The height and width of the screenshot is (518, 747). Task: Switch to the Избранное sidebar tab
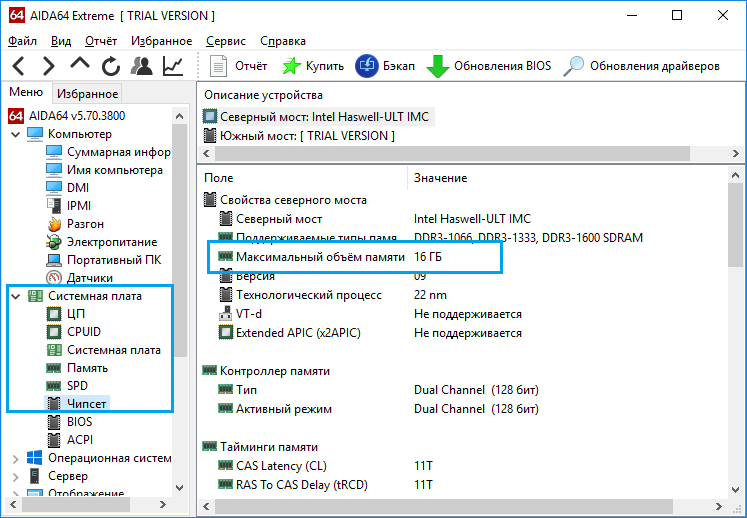click(x=87, y=94)
